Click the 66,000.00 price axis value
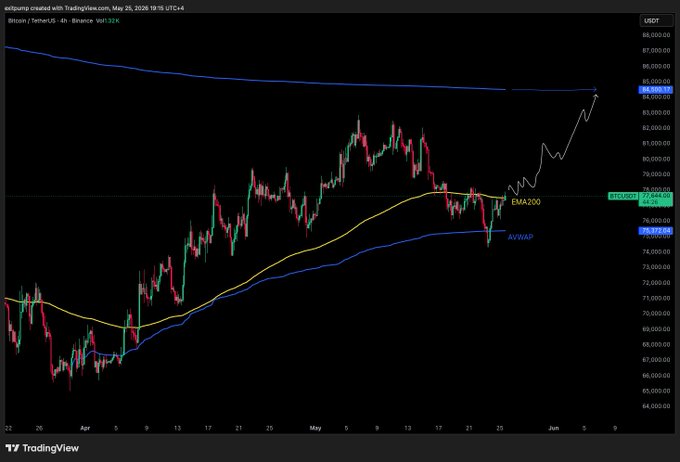Image resolution: width=680 pixels, height=462 pixels. point(656,376)
